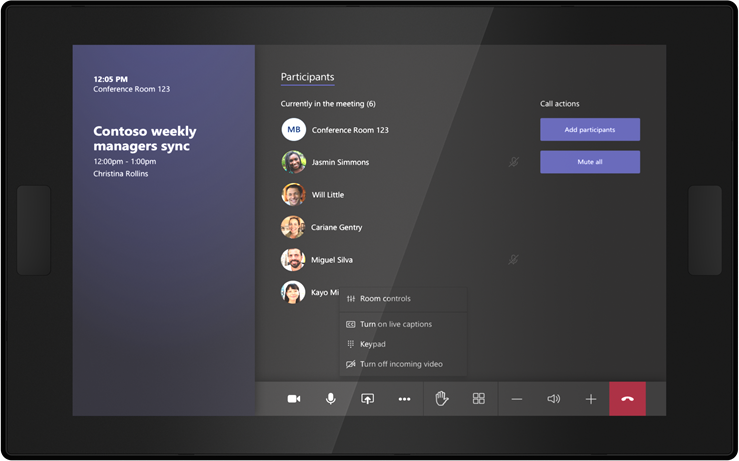Hang up with the red end call button

[x=627, y=399]
